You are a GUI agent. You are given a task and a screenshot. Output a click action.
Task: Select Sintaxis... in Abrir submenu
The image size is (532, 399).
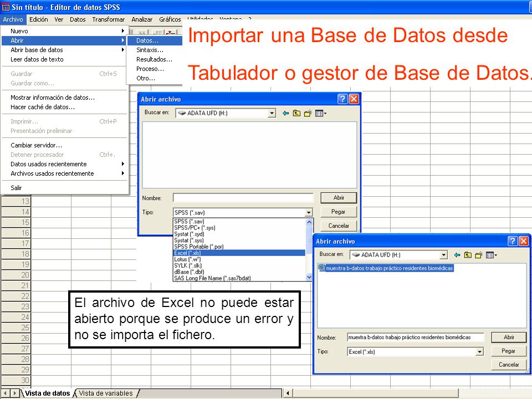(x=155, y=50)
